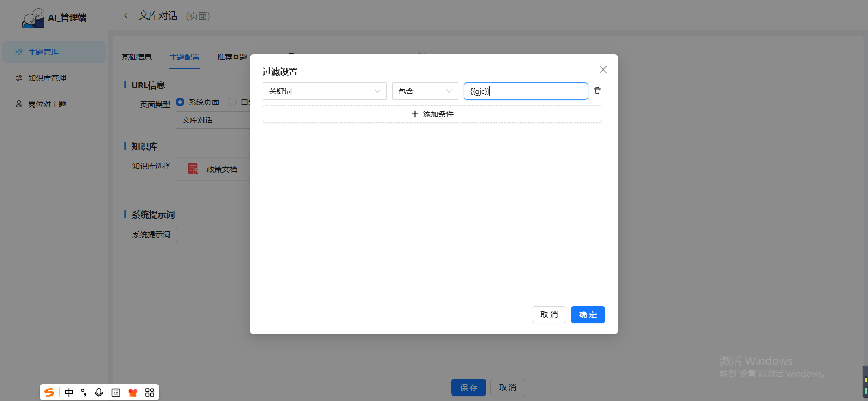Click the Sogou input method logo
Viewport: 868px width, 401px height.
tap(49, 392)
